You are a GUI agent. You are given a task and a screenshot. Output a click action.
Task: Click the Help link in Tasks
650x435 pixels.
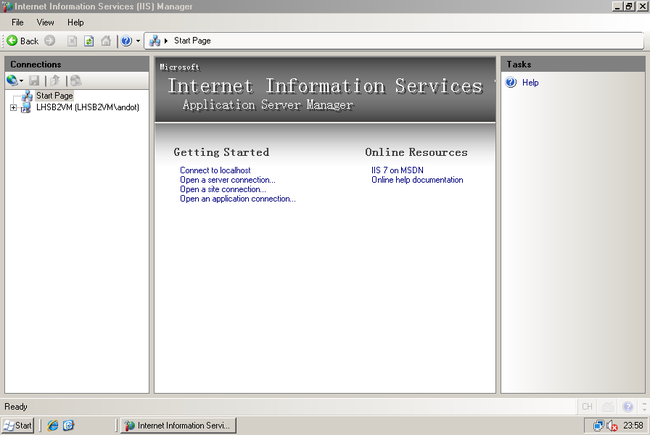(x=530, y=83)
